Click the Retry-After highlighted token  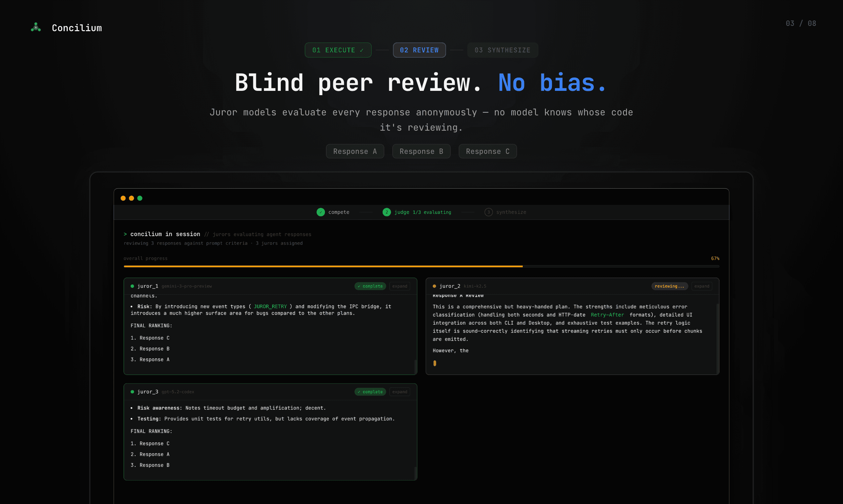pyautogui.click(x=607, y=315)
